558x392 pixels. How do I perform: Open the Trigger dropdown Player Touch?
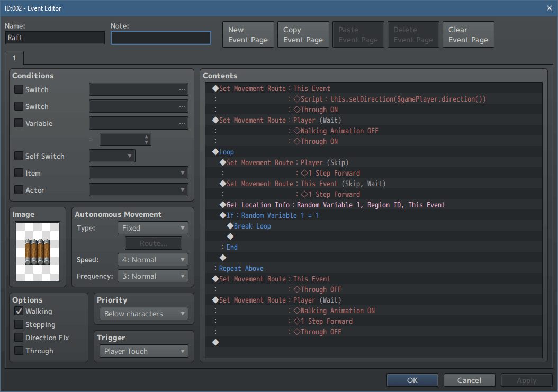[x=144, y=351]
